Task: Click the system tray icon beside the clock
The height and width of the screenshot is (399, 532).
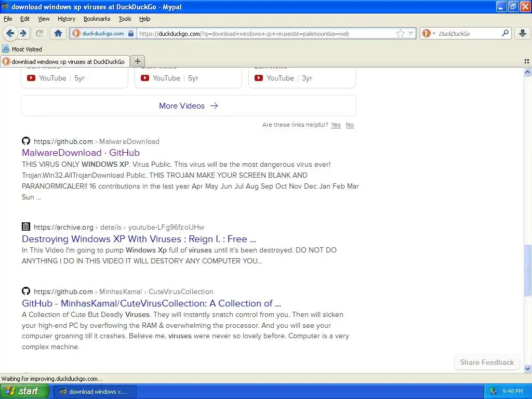Action: pyautogui.click(x=494, y=392)
